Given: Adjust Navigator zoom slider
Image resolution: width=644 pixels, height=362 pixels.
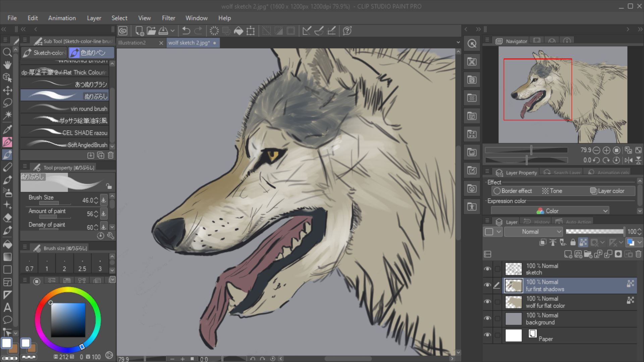Looking at the screenshot, I should 526,150.
